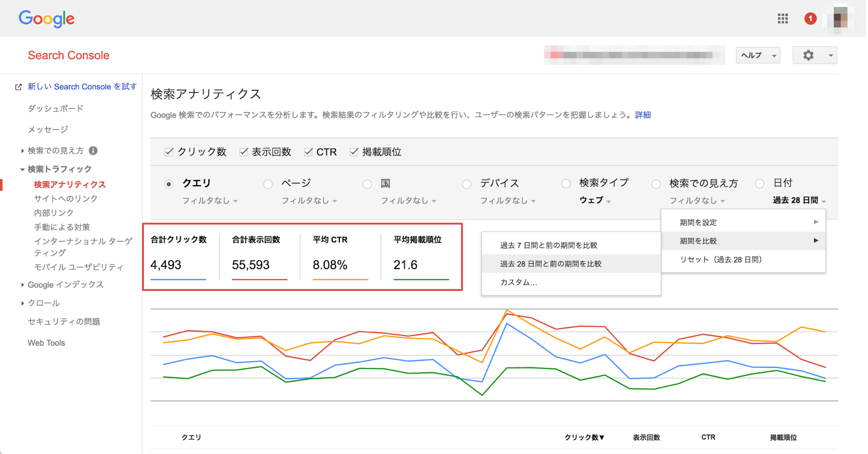Choose リセット(過去 28 日間) menu item
Image resolution: width=868 pixels, height=454 pixels.
tap(743, 260)
